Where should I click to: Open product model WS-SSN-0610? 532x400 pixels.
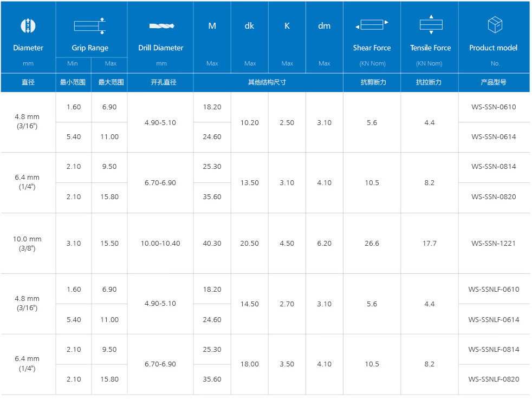click(494, 107)
